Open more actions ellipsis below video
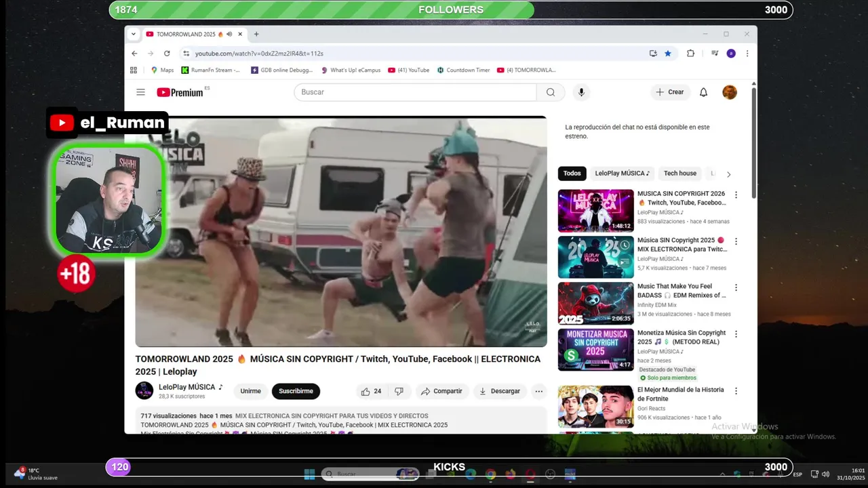868x488 pixels. click(538, 391)
